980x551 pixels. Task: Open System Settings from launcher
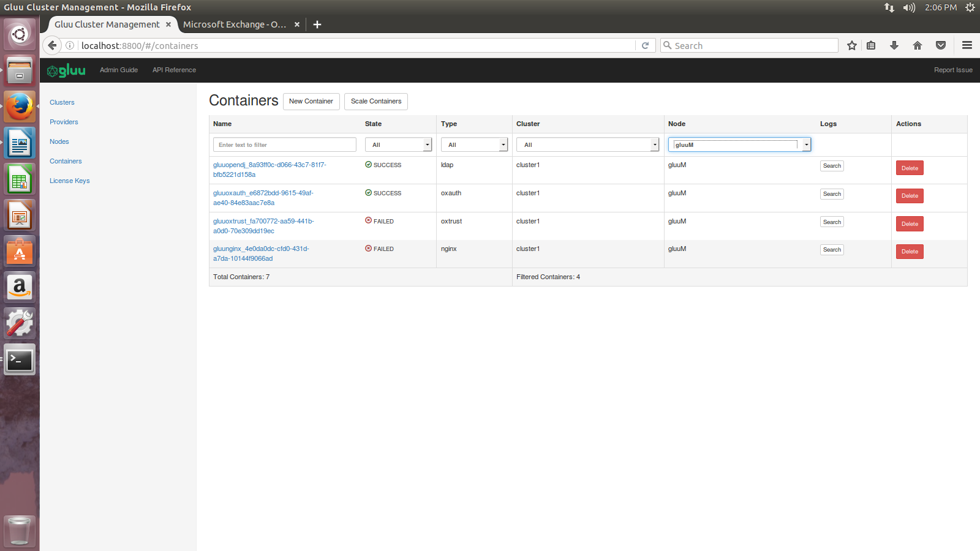point(20,323)
